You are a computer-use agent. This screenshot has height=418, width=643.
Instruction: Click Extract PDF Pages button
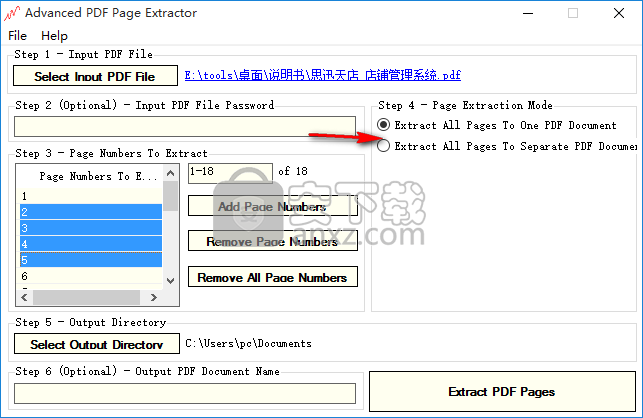[502, 391]
